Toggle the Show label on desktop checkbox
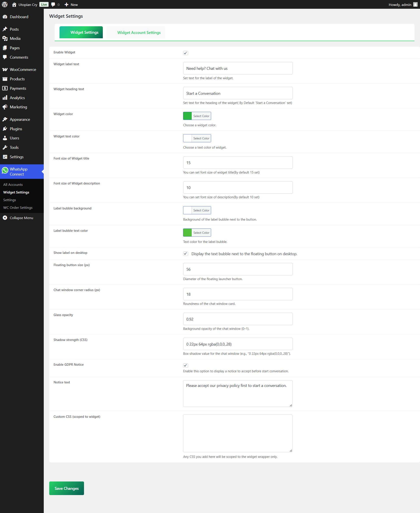The image size is (420, 513). [x=185, y=253]
